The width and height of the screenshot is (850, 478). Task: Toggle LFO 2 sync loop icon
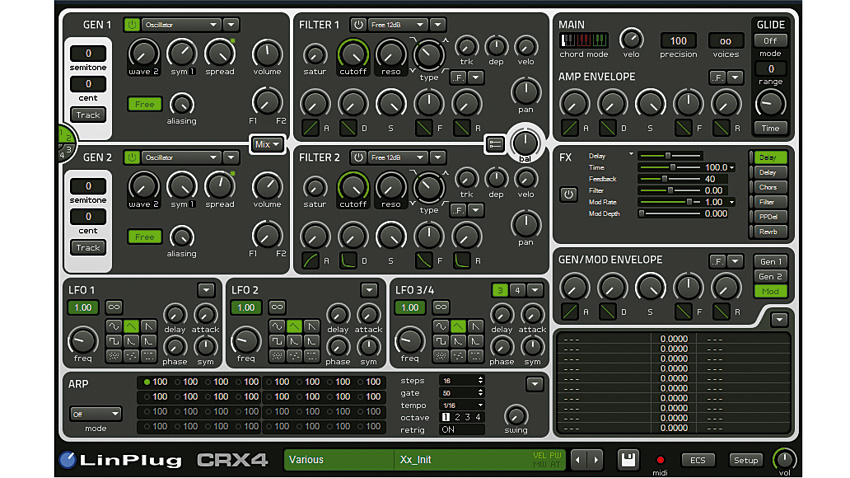277,307
